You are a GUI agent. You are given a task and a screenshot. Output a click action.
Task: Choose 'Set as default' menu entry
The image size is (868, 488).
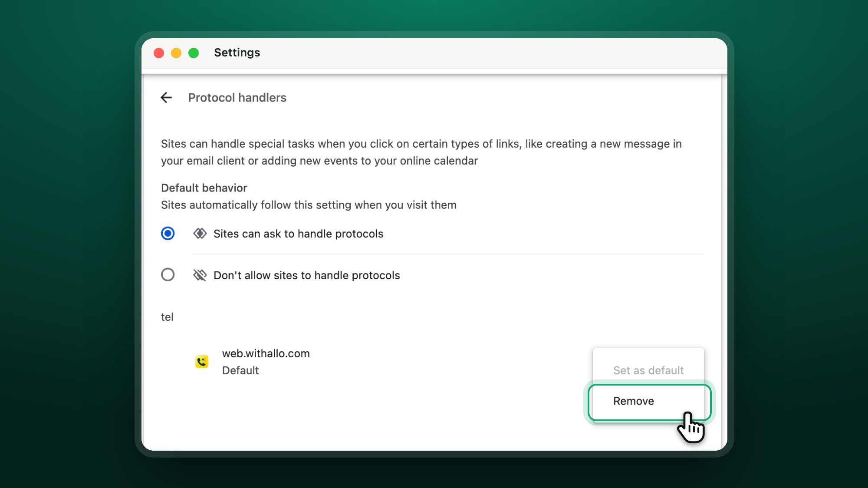(648, 370)
